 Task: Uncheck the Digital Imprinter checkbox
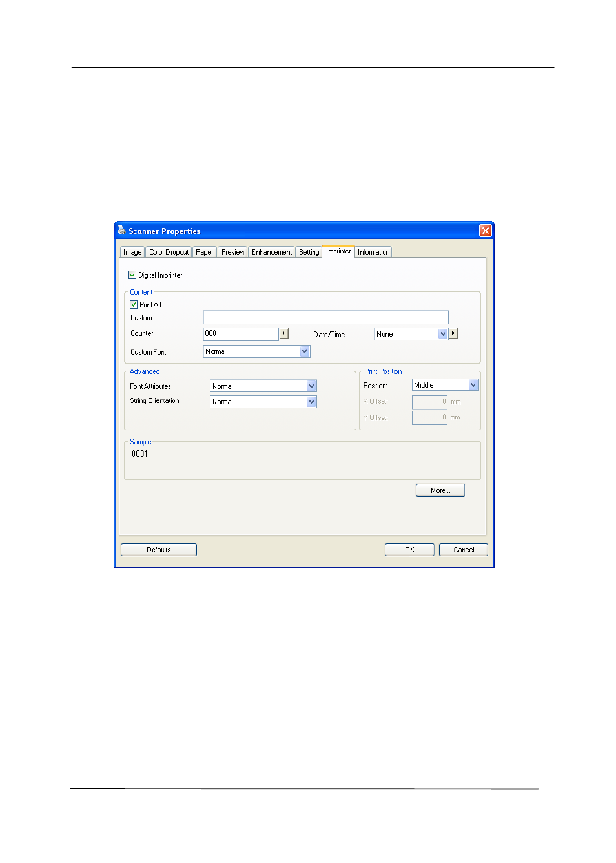132,275
